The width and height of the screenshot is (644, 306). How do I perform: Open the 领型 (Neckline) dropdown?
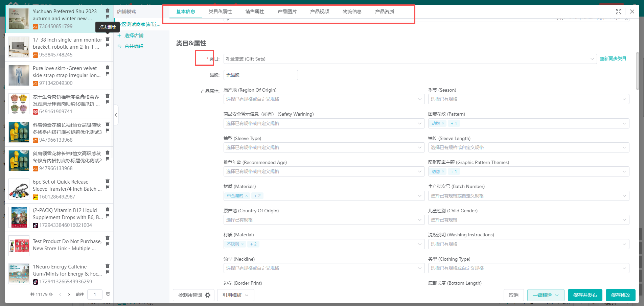[324, 268]
